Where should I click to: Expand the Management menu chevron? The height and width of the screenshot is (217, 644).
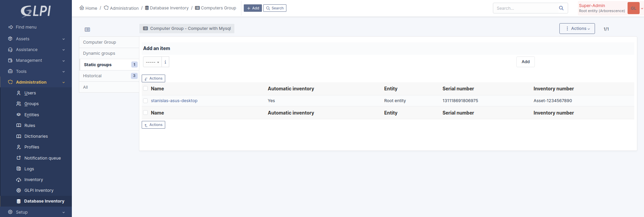(x=63, y=61)
